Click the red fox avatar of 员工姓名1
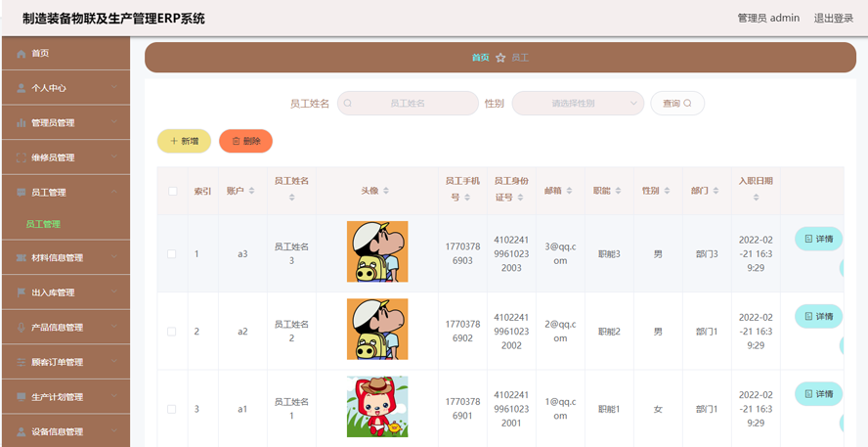Viewport: 868px width, 447px height. [377, 407]
